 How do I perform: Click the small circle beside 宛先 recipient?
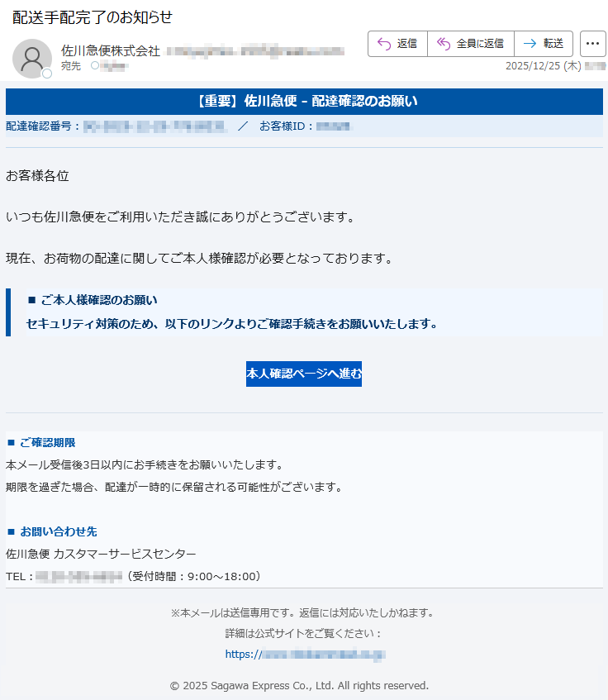(94, 65)
